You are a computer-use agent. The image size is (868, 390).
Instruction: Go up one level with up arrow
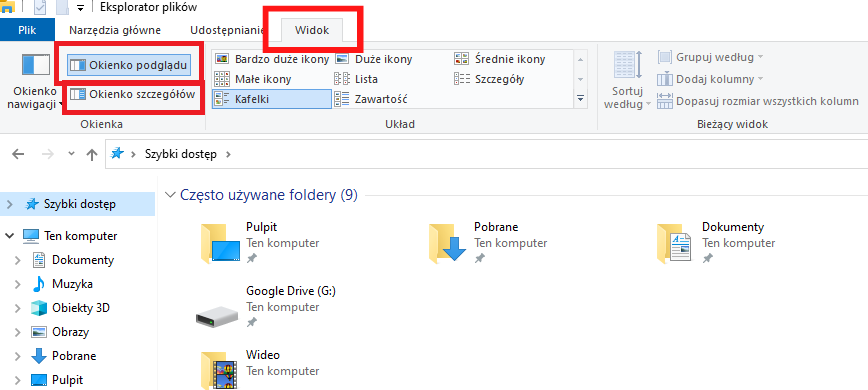point(92,154)
